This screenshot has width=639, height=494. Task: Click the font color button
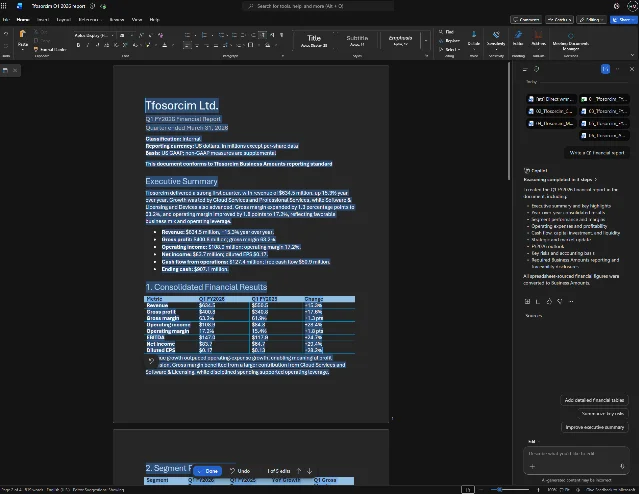(x=165, y=45)
